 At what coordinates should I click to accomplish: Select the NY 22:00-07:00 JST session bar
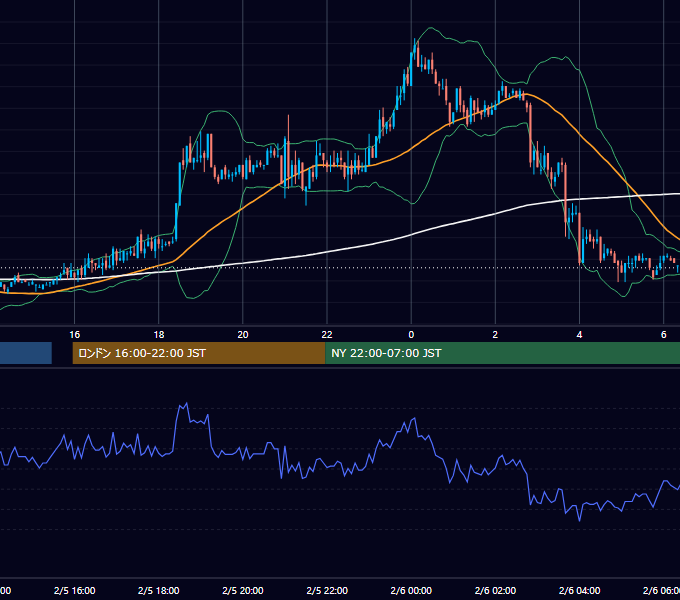502,353
